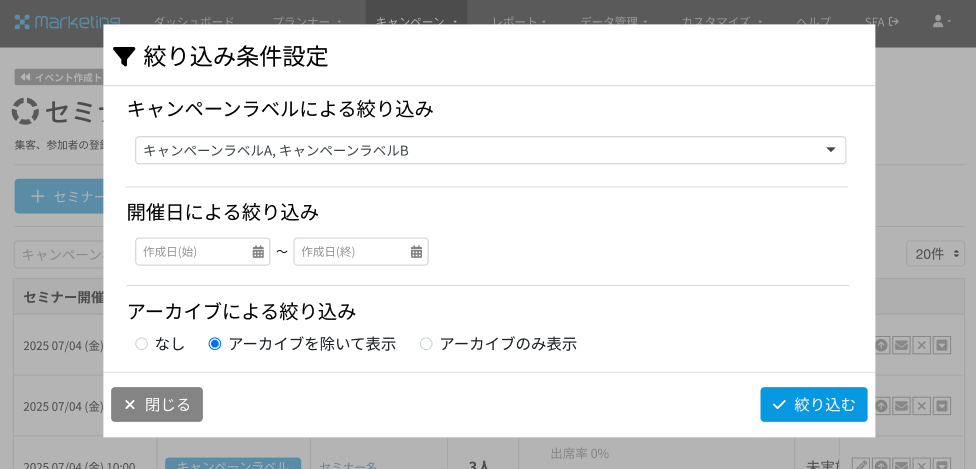Click the X delete icon in the first table row
This screenshot has width=976, height=469.
pos(921,345)
